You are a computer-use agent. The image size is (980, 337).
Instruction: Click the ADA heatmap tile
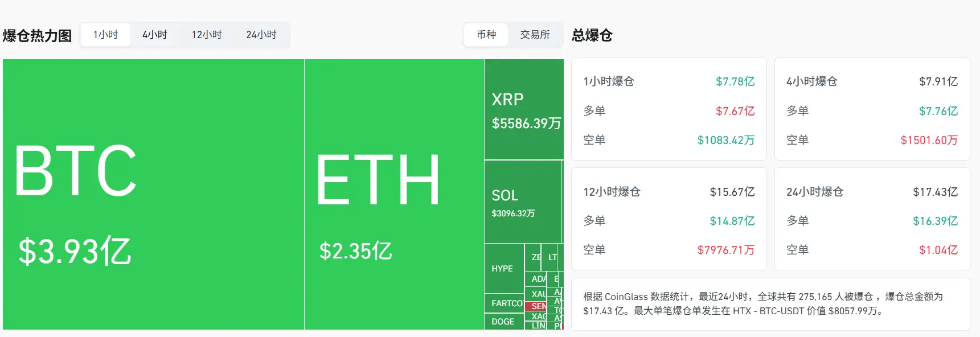[x=538, y=279]
